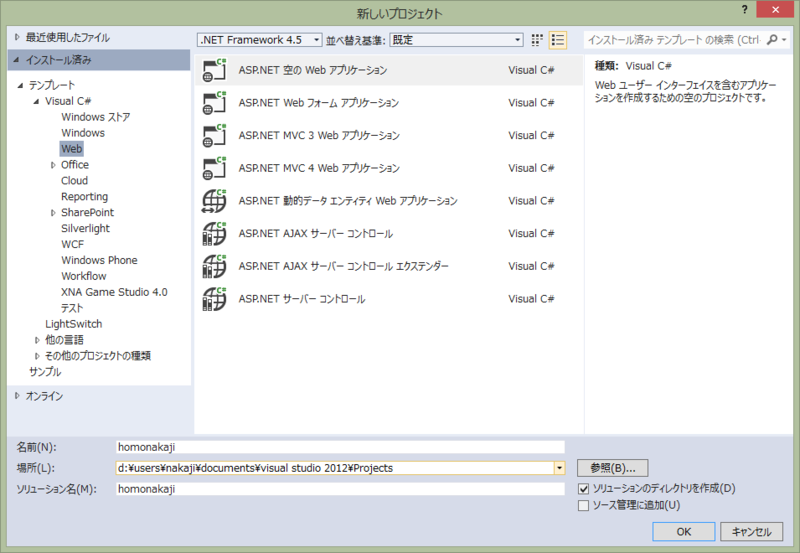Click the キャンセル button
Viewport: 800px width, 553px height.
(752, 532)
